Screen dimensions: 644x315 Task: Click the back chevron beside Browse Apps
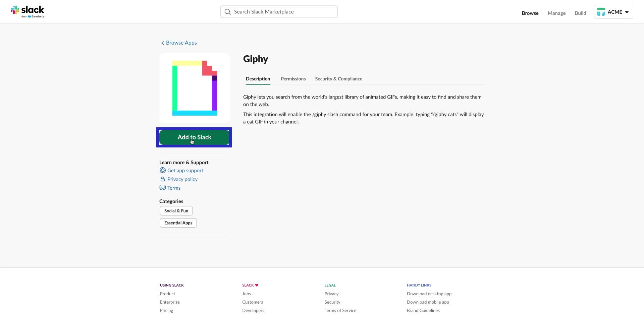point(163,43)
